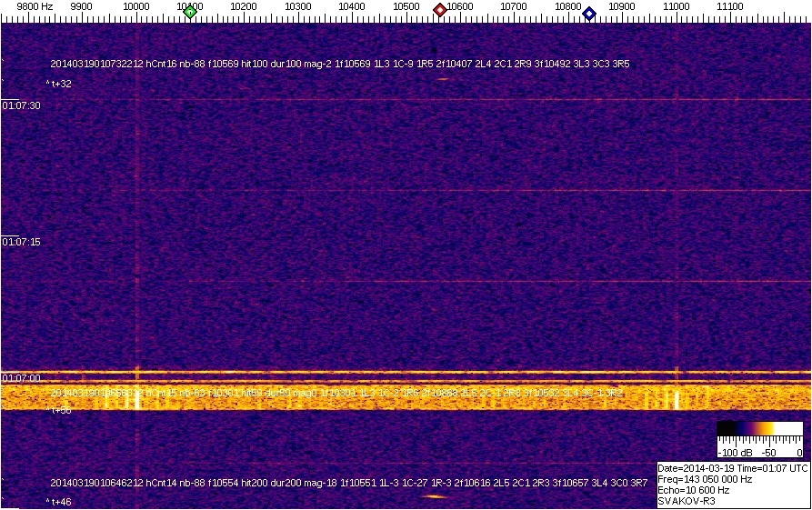The image size is (812, 510).
Task: Click the t+32 detection annotation
Action: pyautogui.click(x=59, y=84)
